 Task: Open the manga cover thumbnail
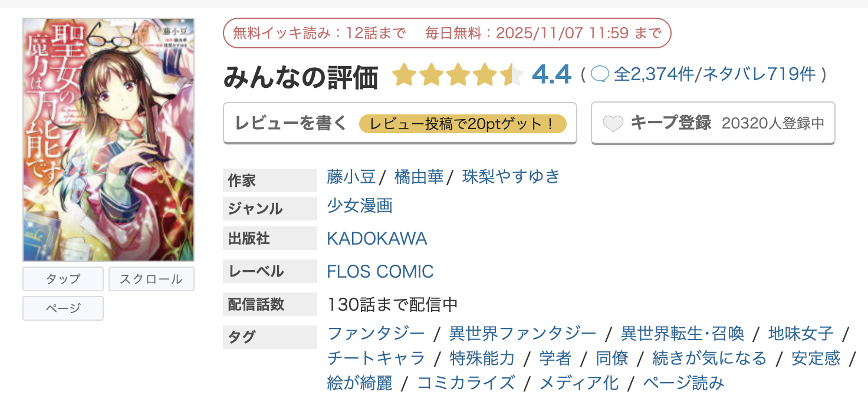pos(108,140)
